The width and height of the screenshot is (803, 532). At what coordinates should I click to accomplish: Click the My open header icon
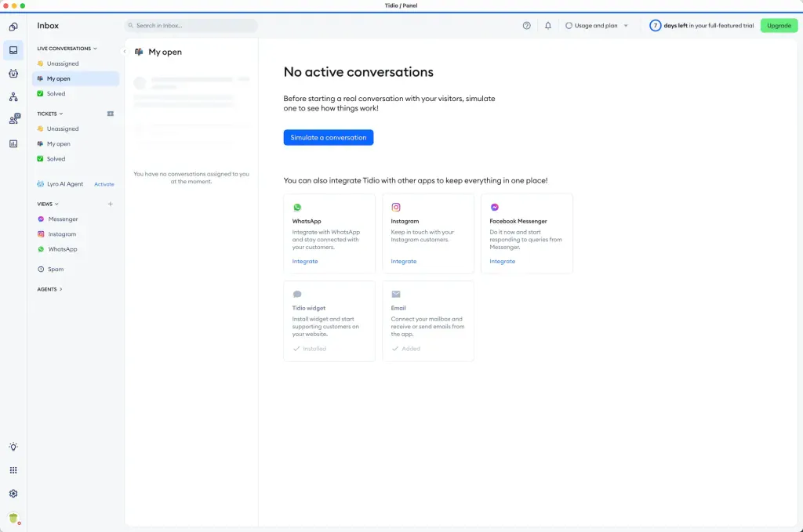point(139,52)
